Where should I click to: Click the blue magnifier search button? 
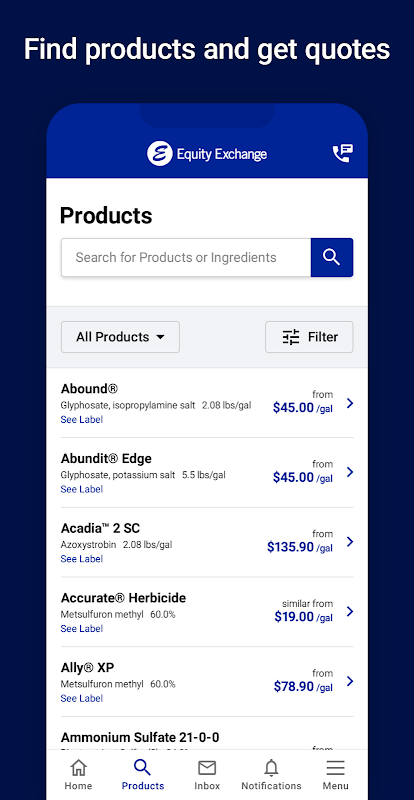[x=332, y=257]
